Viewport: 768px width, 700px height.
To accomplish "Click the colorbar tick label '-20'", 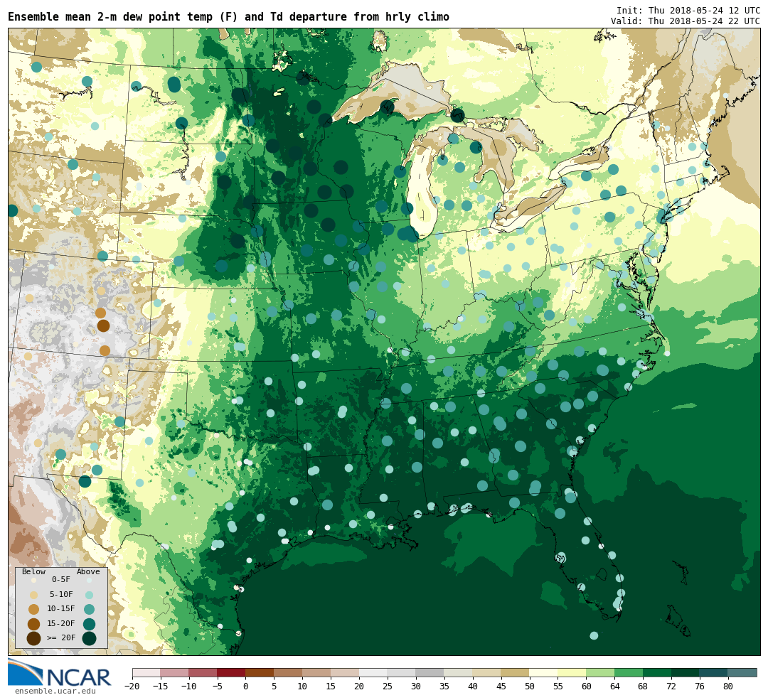I will point(132,686).
